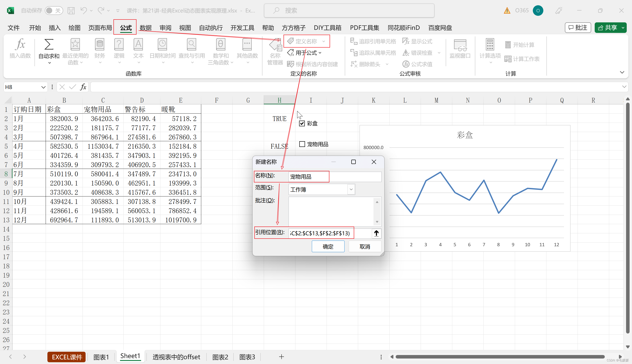The height and width of the screenshot is (364, 632).
Task: Expand the Error Checking (错误检查) dropdown arrow
Action: (x=439, y=53)
